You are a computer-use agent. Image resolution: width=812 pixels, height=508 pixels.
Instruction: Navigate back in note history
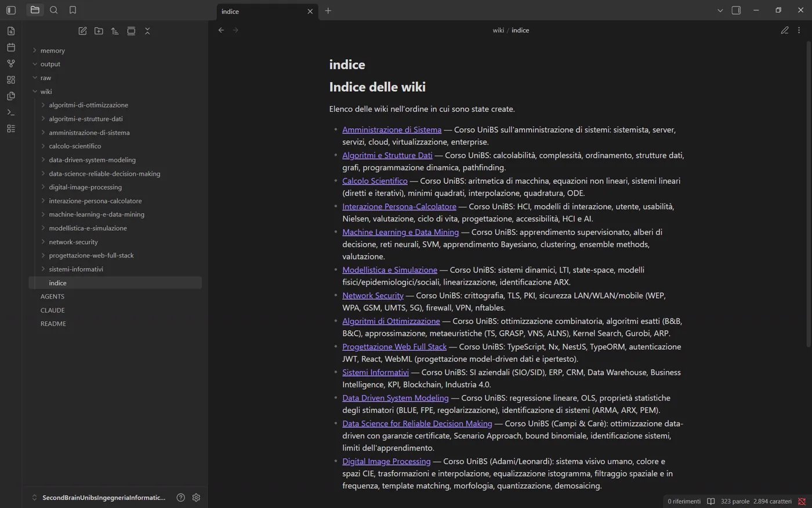pos(221,30)
